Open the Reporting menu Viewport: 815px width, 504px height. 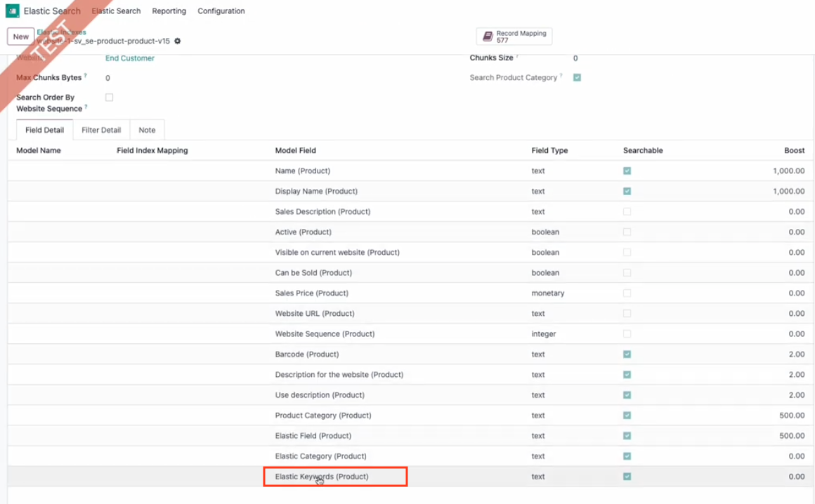pos(169,11)
